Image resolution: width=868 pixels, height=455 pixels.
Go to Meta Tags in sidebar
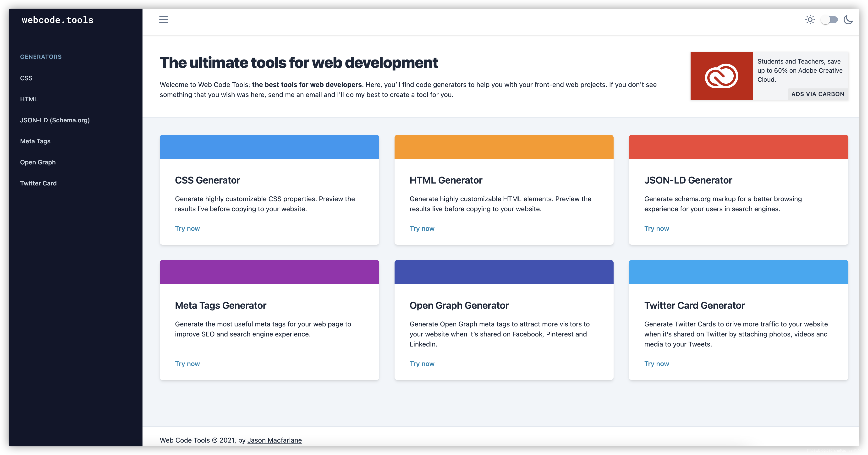coord(35,141)
